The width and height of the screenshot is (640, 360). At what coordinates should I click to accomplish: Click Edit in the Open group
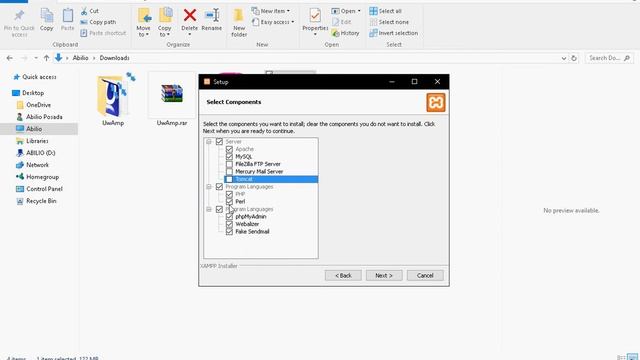click(x=342, y=22)
